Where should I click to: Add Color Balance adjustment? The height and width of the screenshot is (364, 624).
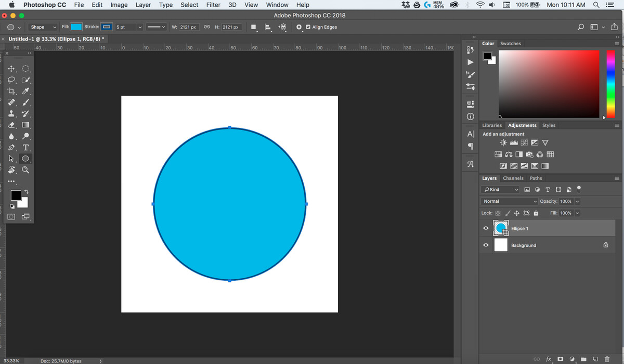coord(509,154)
